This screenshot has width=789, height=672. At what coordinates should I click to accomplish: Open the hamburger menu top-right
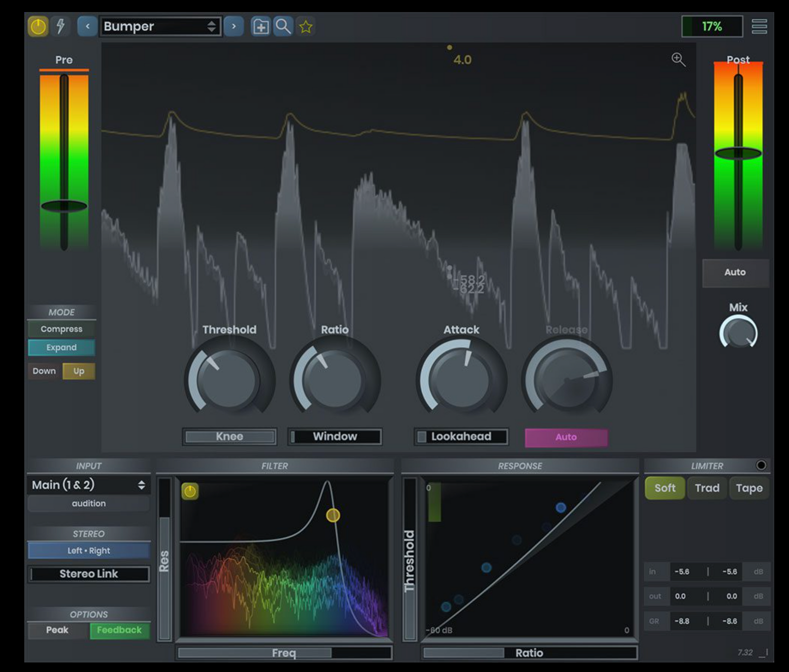[x=760, y=27]
